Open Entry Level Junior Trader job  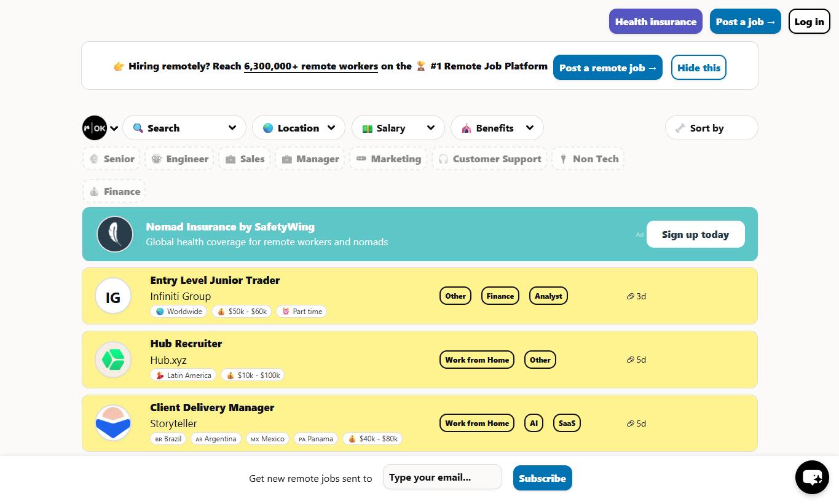click(215, 280)
